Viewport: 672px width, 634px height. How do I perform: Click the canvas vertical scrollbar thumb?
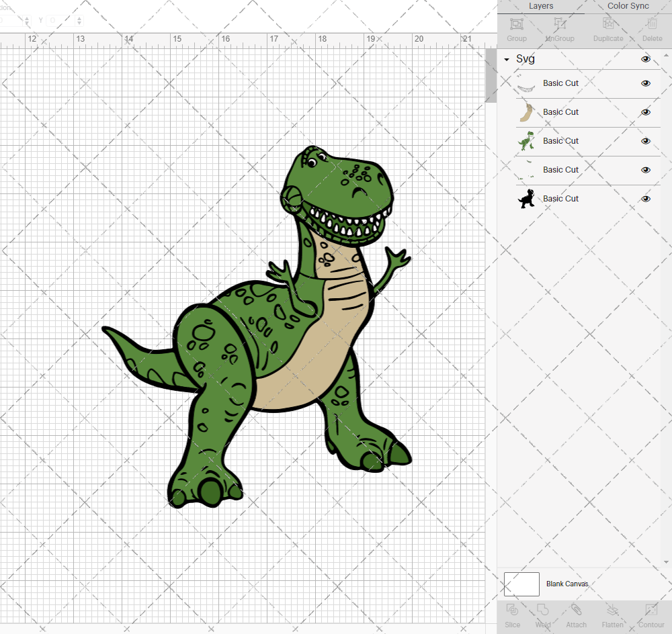point(491,75)
